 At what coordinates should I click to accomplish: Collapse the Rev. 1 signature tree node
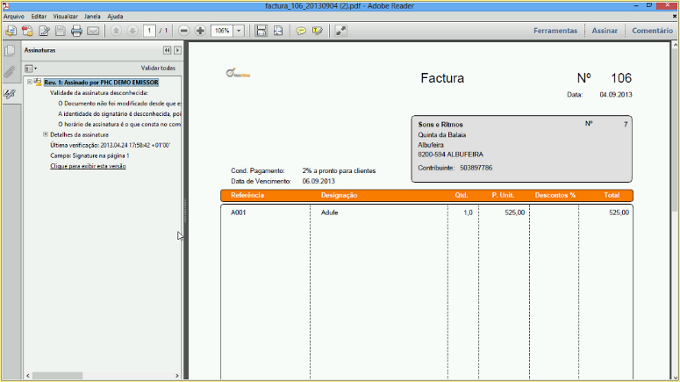(x=29, y=82)
